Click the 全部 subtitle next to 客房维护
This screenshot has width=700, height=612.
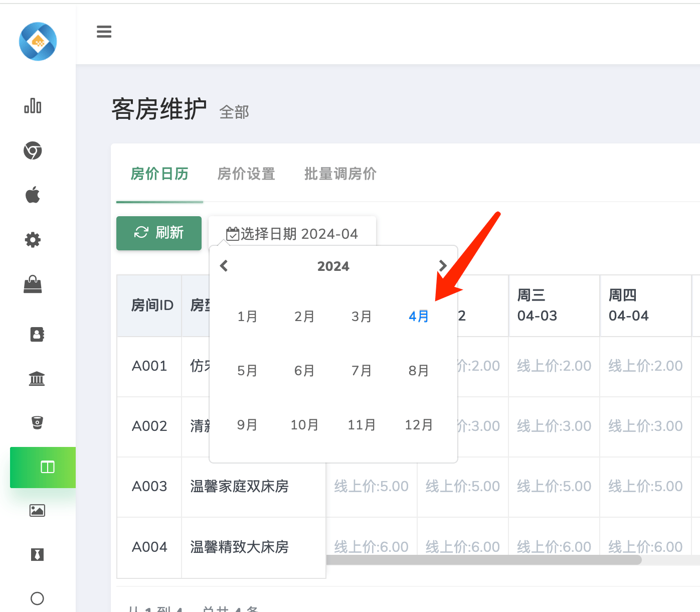click(234, 112)
